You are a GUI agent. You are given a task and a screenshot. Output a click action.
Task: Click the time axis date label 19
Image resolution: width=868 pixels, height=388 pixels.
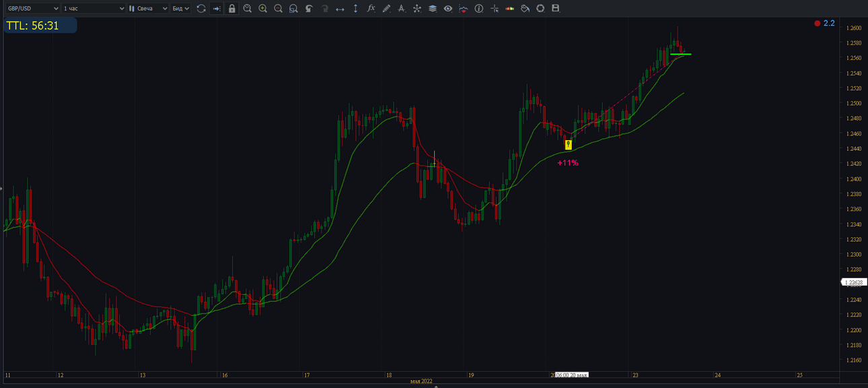(x=471, y=375)
